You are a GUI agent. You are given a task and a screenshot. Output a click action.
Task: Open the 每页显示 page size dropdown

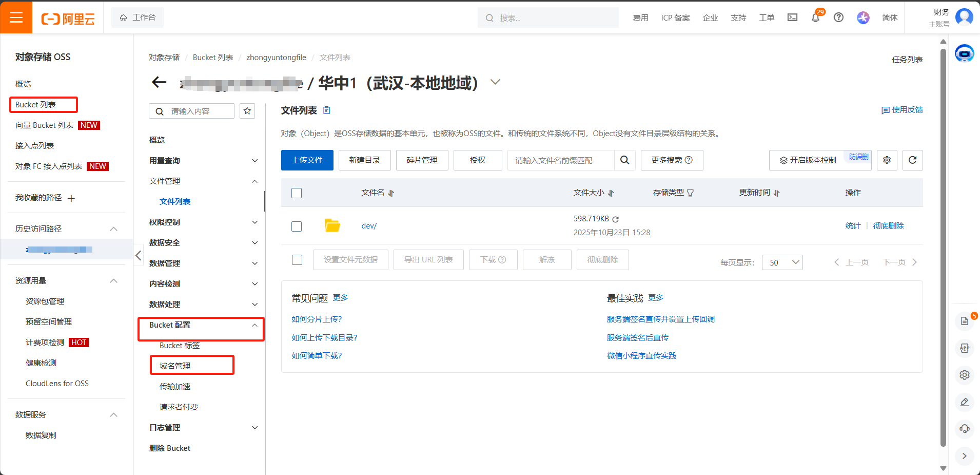pyautogui.click(x=782, y=262)
